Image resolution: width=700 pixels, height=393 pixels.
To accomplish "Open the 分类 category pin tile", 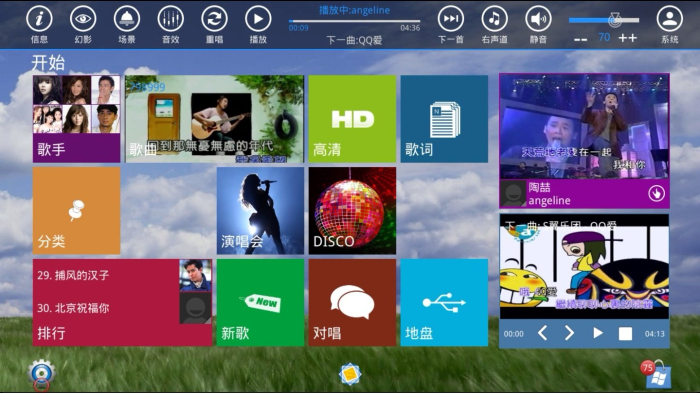I will point(76,211).
